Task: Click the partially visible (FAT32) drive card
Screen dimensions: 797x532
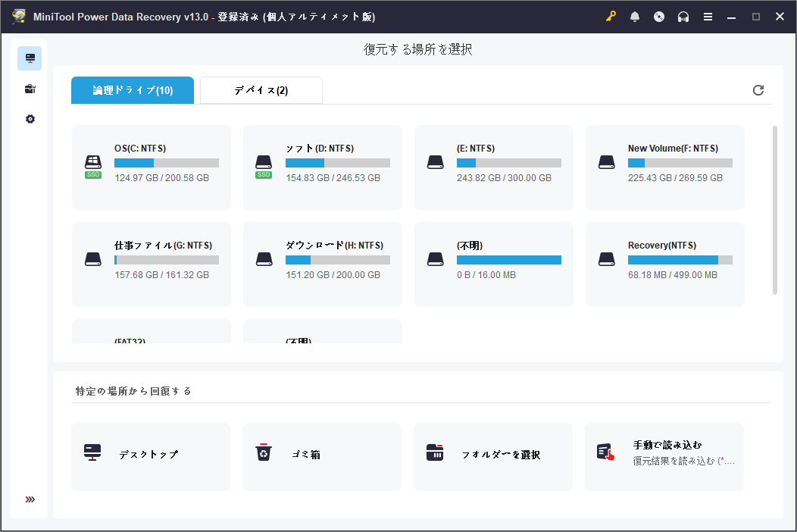Action: pos(152,331)
